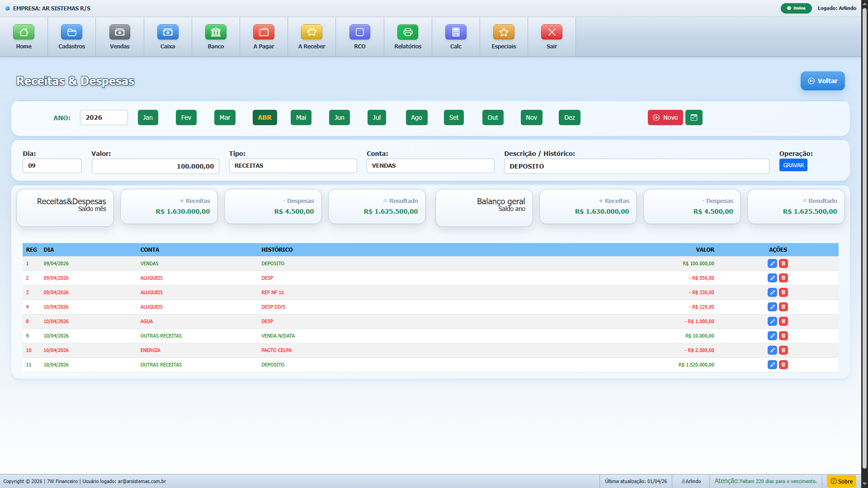This screenshot has height=488, width=868.
Task: Delete the VENDA N/DATA entry
Action: (x=783, y=336)
